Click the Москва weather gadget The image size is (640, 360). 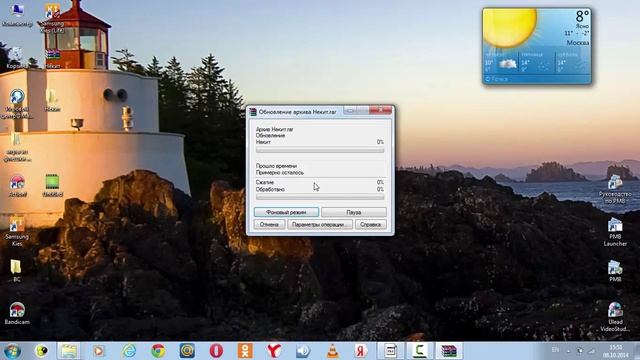coord(537,46)
